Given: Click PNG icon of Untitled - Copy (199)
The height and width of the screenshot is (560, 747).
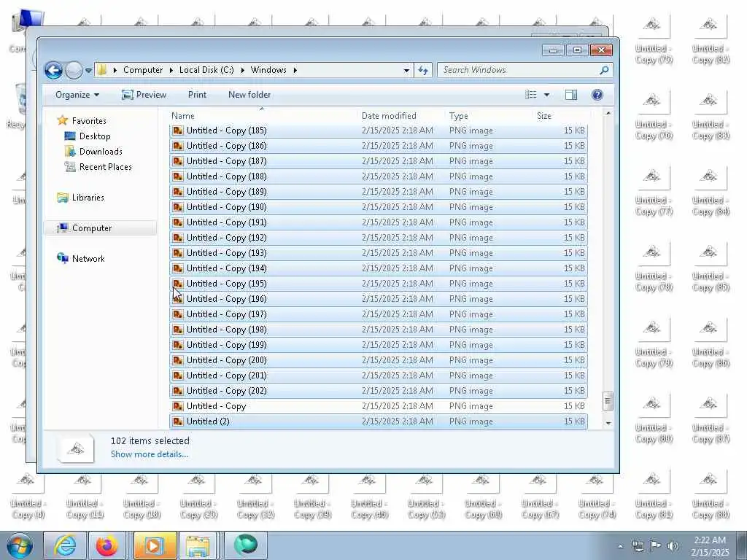Looking at the screenshot, I should coord(178,345).
